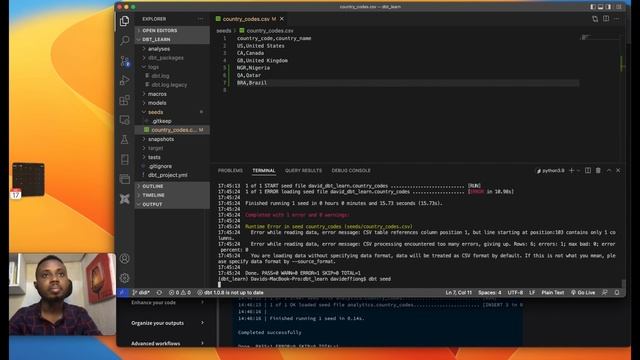Open dbt.log.legacy file in explorer
The width and height of the screenshot is (640, 360).
(172, 85)
